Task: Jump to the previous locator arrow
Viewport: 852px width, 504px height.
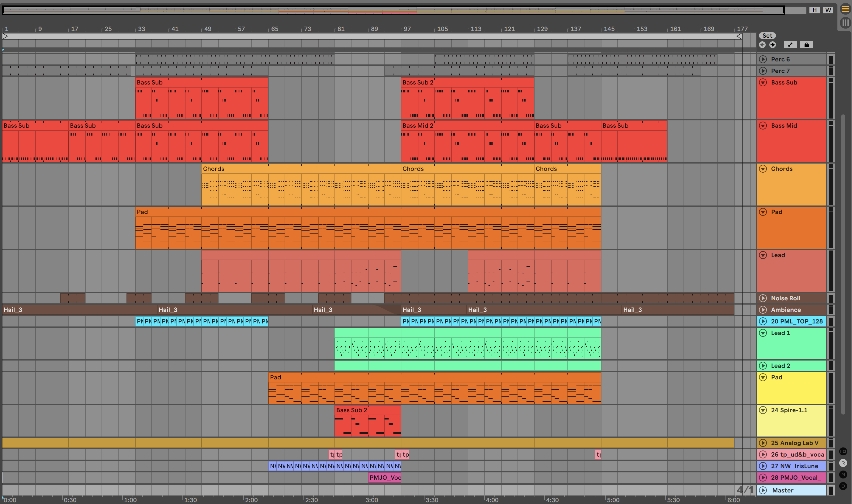Action: click(762, 45)
